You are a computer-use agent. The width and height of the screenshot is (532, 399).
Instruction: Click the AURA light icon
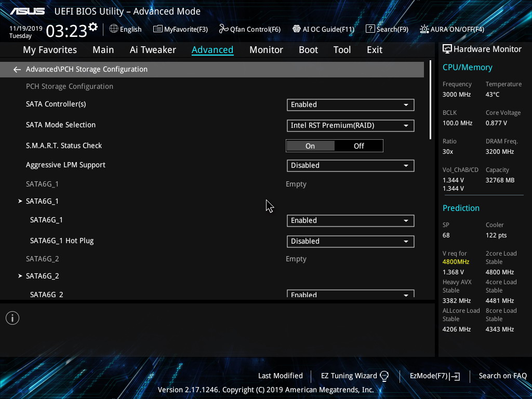tap(424, 29)
